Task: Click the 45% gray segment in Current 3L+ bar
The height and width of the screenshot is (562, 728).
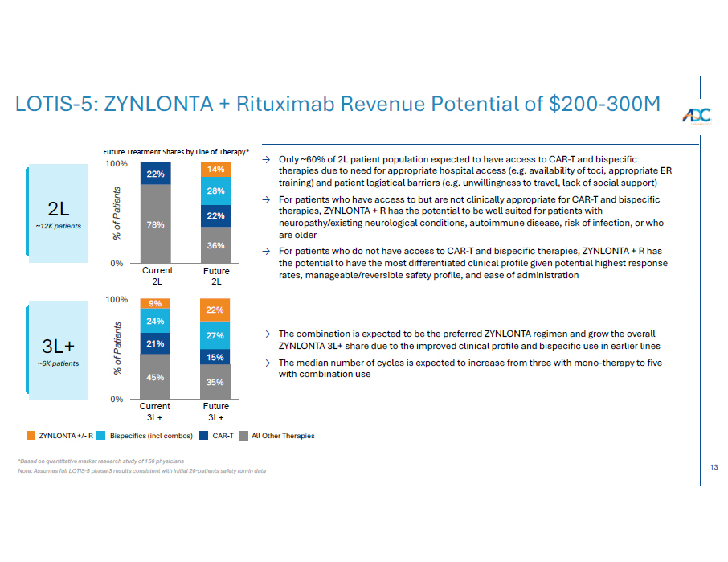Action: (x=155, y=377)
